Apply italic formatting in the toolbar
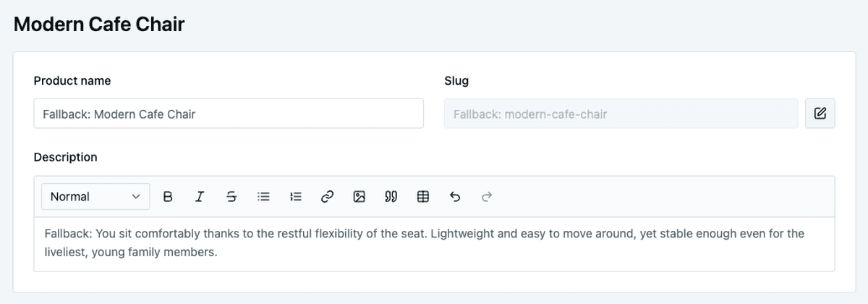The image size is (868, 304). click(200, 197)
